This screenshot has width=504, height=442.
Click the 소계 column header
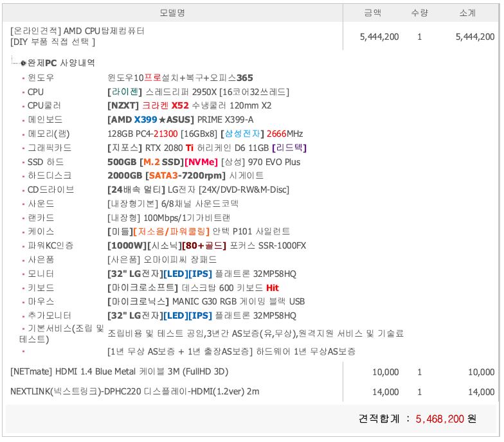click(x=467, y=13)
